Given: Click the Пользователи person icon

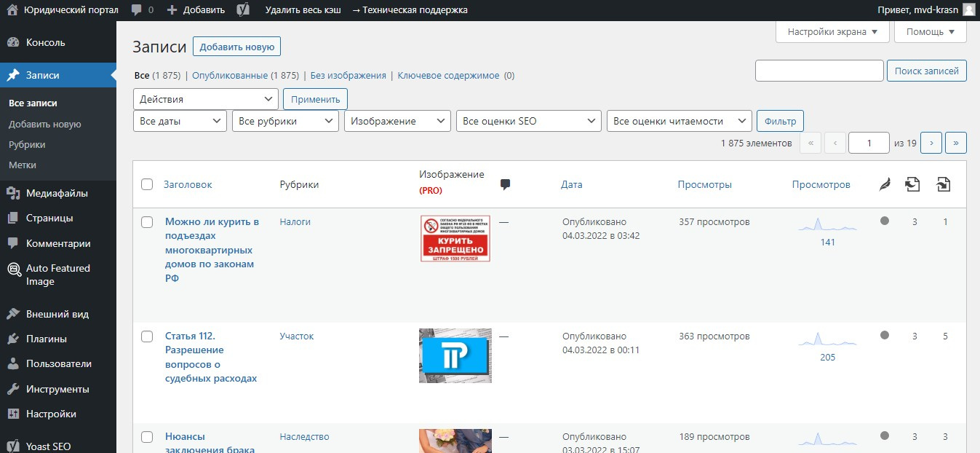Looking at the screenshot, I should point(13,363).
